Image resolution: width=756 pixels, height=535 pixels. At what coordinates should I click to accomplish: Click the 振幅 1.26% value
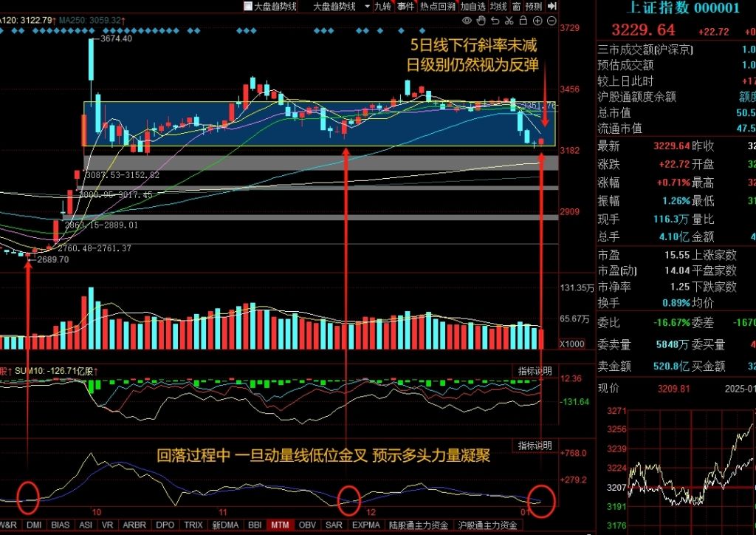click(676, 201)
